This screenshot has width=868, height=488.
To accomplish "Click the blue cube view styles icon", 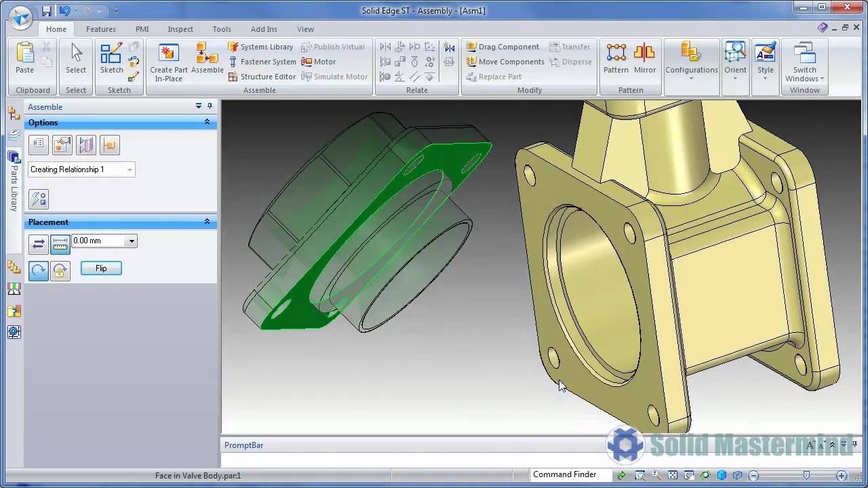I will pyautogui.click(x=722, y=476).
